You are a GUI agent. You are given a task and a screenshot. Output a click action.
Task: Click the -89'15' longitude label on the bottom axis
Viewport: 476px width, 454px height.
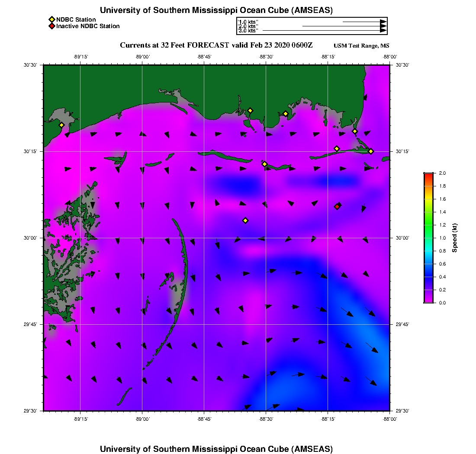[81, 419]
